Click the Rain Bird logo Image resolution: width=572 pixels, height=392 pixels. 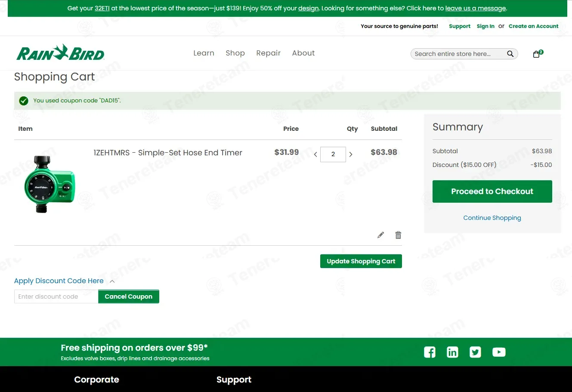click(x=60, y=52)
